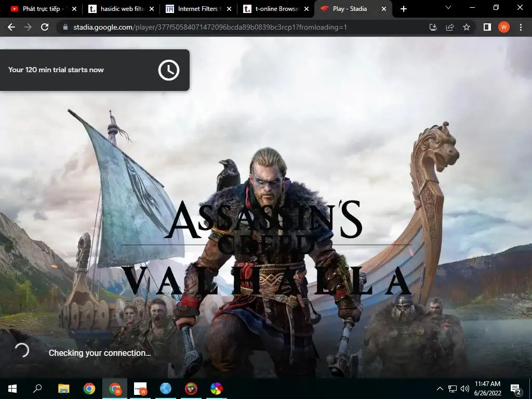This screenshot has height=399, width=532.
Task: Switch to the t-online Browser tab
Action: tap(276, 9)
